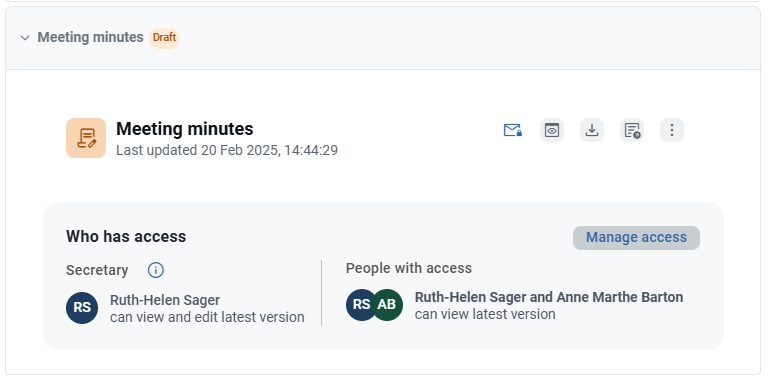Click the AB avatar for Anne Marthe Barton
The width and height of the screenshot is (768, 382).
[x=387, y=305]
